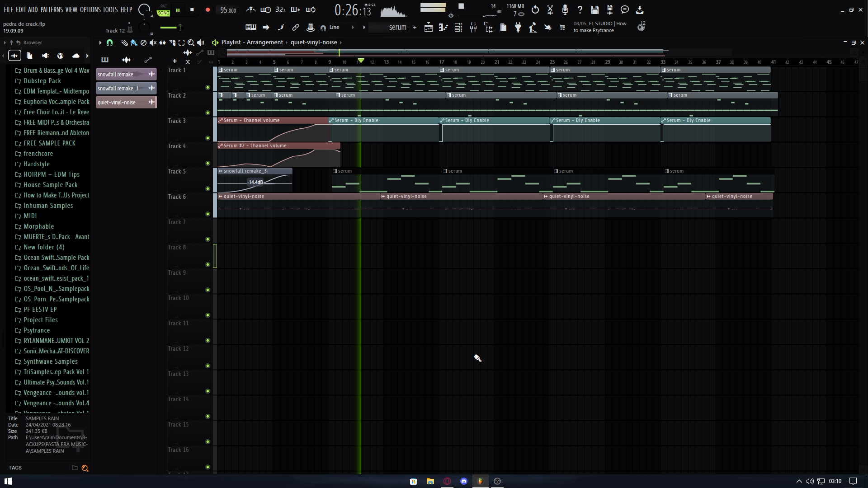Viewport: 868px width, 488px height.
Task: Select the Draw pencil tool in Playlist
Action: [x=124, y=42]
